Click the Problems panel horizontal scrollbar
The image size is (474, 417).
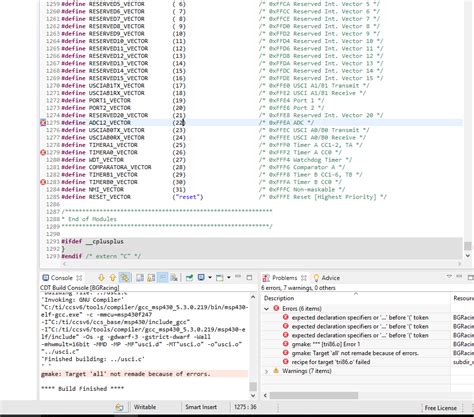(x=314, y=395)
